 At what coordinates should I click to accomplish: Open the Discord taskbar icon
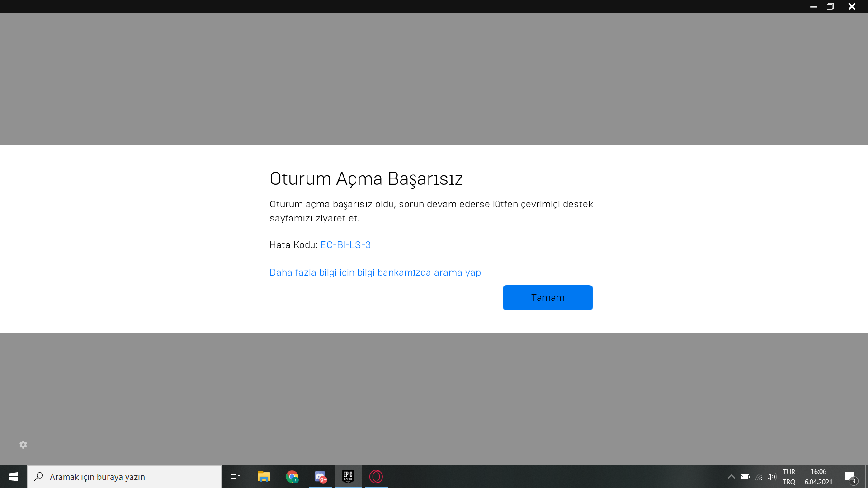tap(320, 477)
